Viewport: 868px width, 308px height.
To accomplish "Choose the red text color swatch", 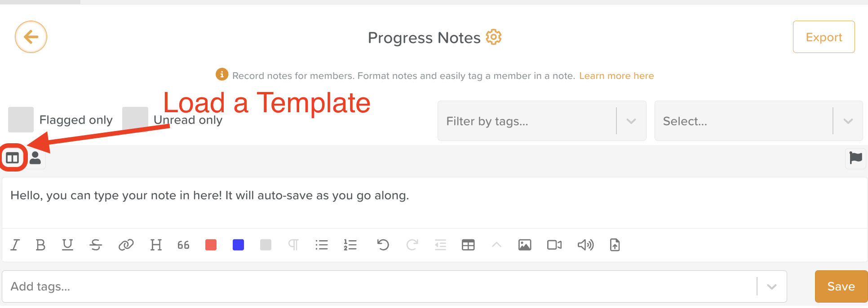I will pos(211,245).
